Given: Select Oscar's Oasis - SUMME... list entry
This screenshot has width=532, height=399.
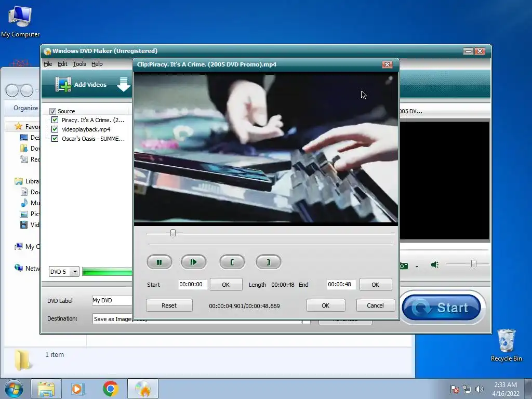Looking at the screenshot, I should tap(94, 138).
